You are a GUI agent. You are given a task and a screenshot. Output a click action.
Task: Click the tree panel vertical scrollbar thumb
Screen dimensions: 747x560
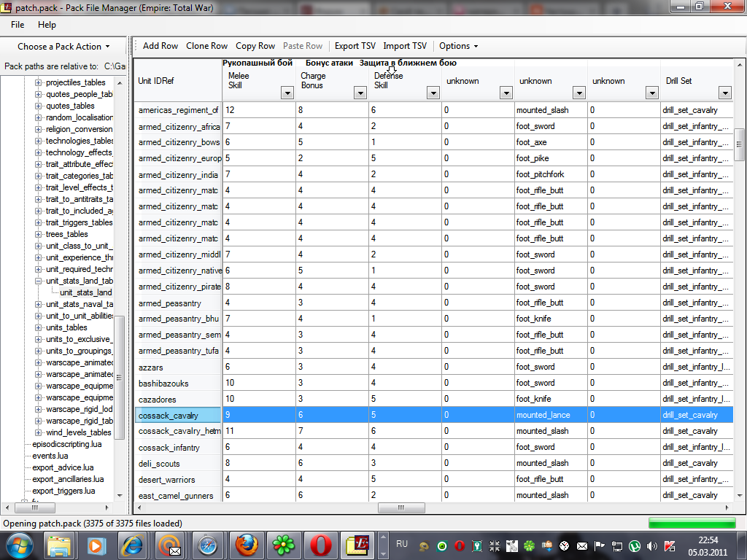[x=120, y=377]
